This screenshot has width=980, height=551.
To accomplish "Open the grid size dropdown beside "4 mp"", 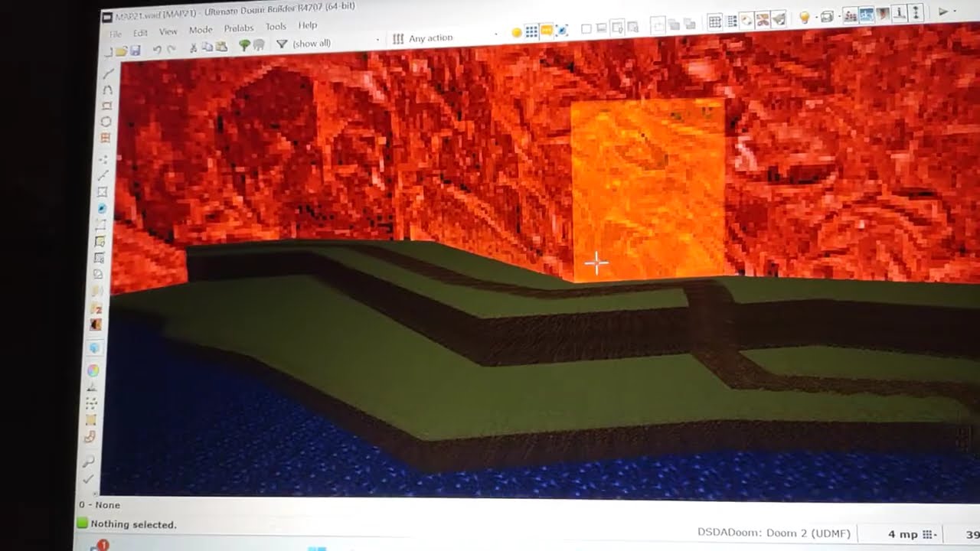I will [x=929, y=535].
